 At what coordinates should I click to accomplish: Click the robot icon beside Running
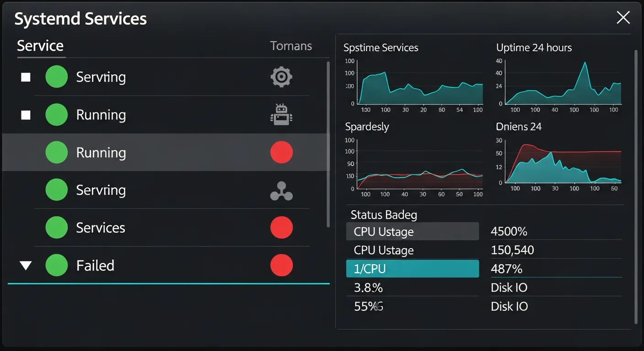[x=281, y=115]
